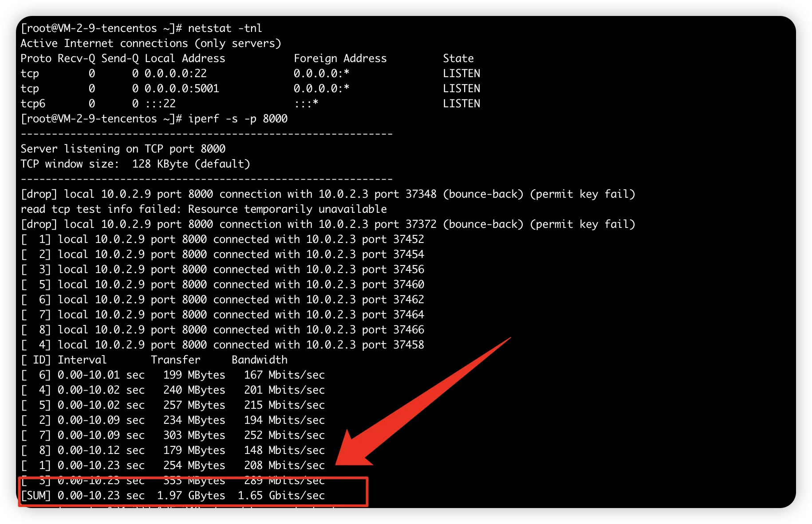Click the 'iperf -s -p 8000' command
The height and width of the screenshot is (524, 812).
pyautogui.click(x=238, y=119)
